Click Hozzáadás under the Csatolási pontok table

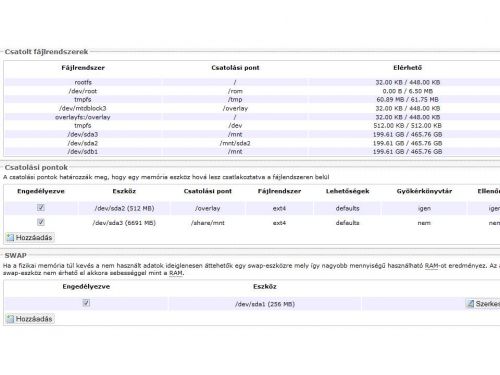(x=30, y=237)
